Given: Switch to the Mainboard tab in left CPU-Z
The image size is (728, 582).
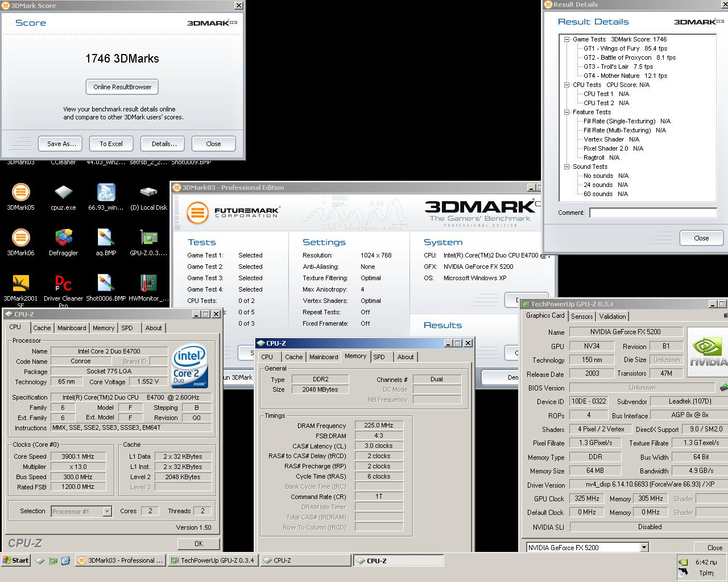Looking at the screenshot, I should (72, 328).
